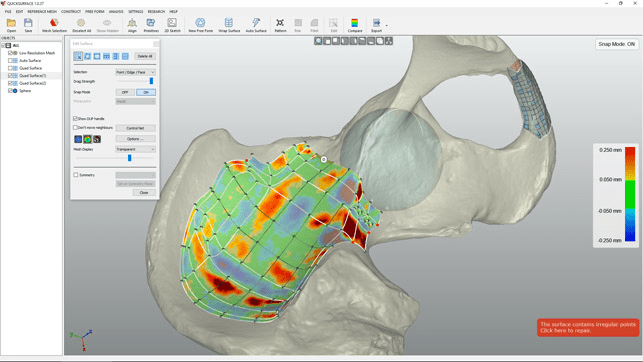This screenshot has height=362, width=643.
Task: Click the circular-arrows icon in Edit Surface
Action: pos(87,56)
